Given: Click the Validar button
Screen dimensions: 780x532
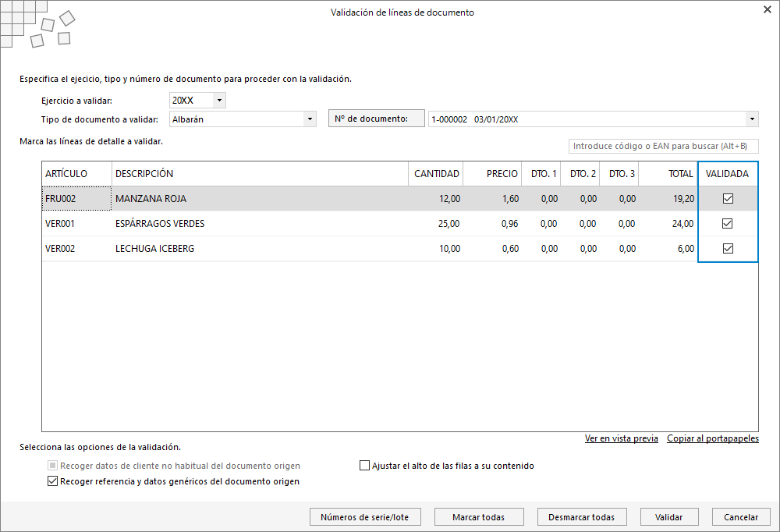Looking at the screenshot, I should 669,517.
